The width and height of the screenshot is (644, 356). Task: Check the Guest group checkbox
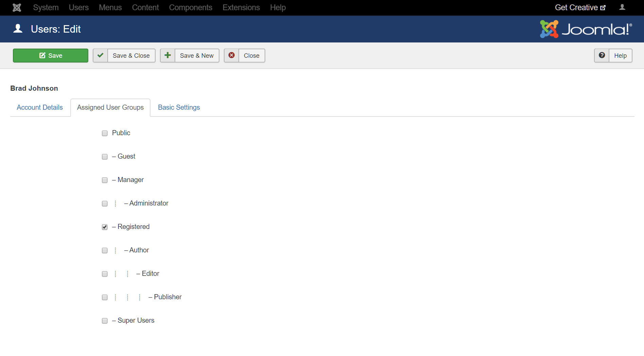[x=105, y=157]
